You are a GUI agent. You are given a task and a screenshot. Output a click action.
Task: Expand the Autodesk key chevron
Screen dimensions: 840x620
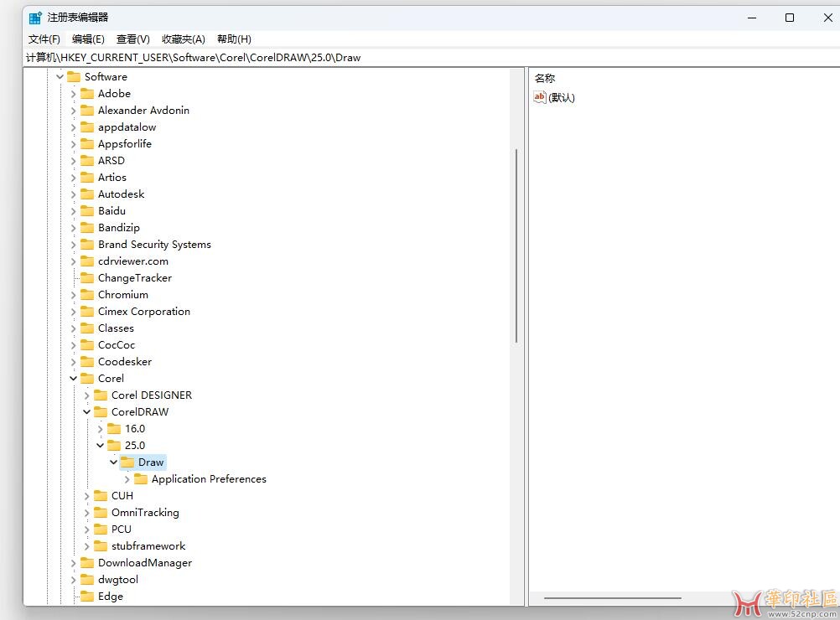(x=74, y=194)
